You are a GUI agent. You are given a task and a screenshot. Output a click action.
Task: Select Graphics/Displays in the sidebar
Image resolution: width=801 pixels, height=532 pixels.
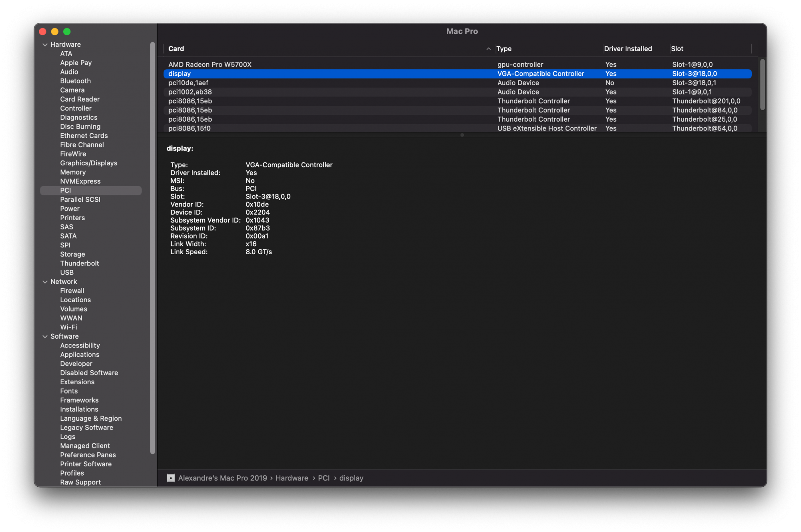point(89,163)
